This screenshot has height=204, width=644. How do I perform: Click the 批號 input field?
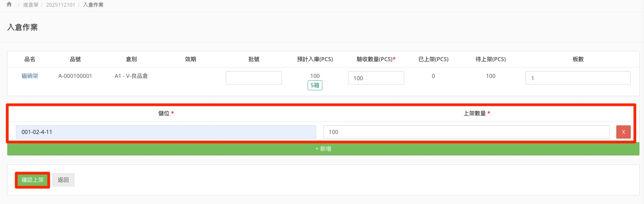pyautogui.click(x=253, y=78)
